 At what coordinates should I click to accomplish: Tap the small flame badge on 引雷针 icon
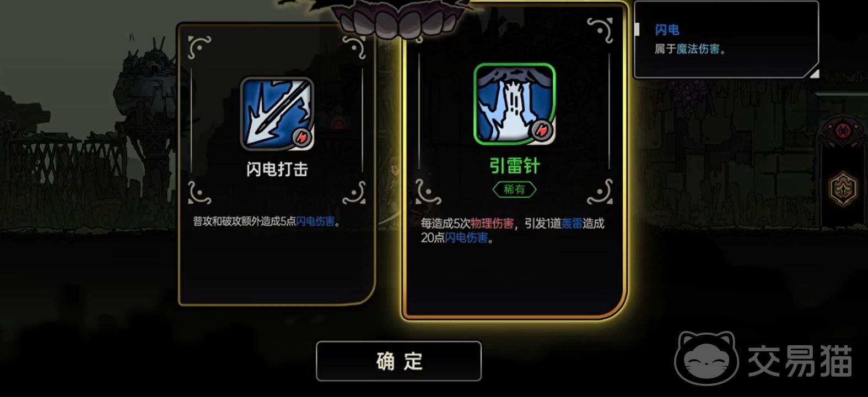coord(542,130)
